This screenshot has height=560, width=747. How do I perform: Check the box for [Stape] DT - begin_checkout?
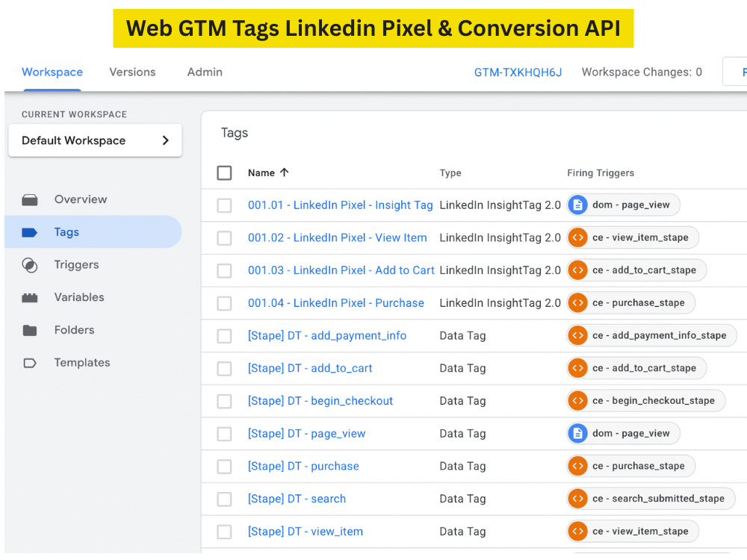click(x=224, y=402)
